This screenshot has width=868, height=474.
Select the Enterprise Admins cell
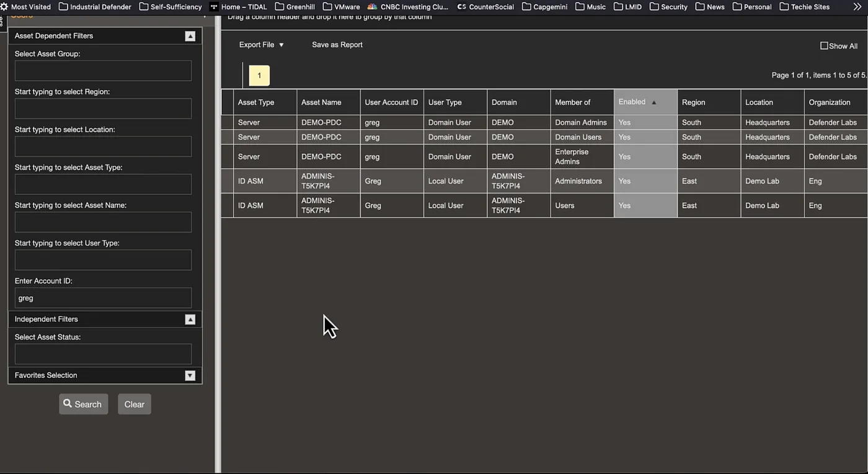(x=582, y=156)
